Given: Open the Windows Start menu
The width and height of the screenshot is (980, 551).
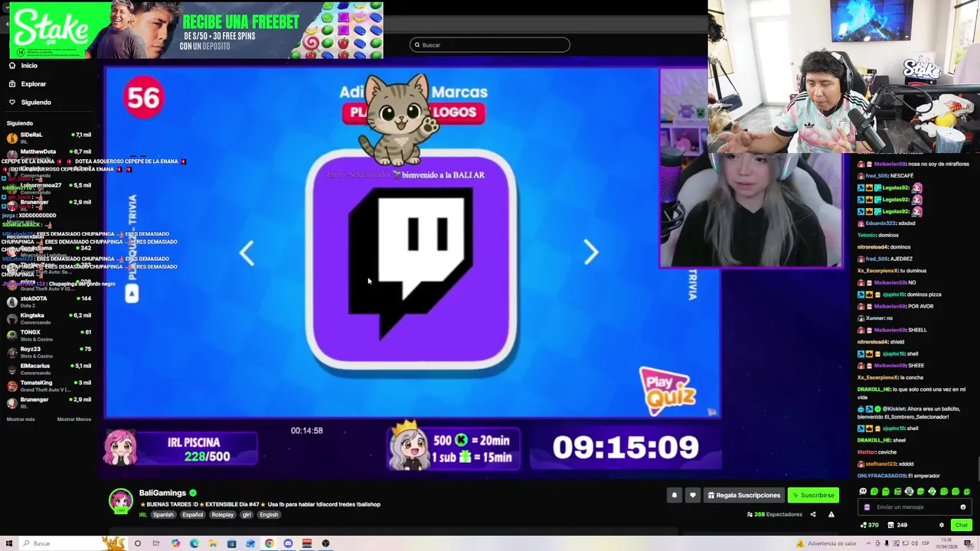Looking at the screenshot, I should [x=9, y=543].
